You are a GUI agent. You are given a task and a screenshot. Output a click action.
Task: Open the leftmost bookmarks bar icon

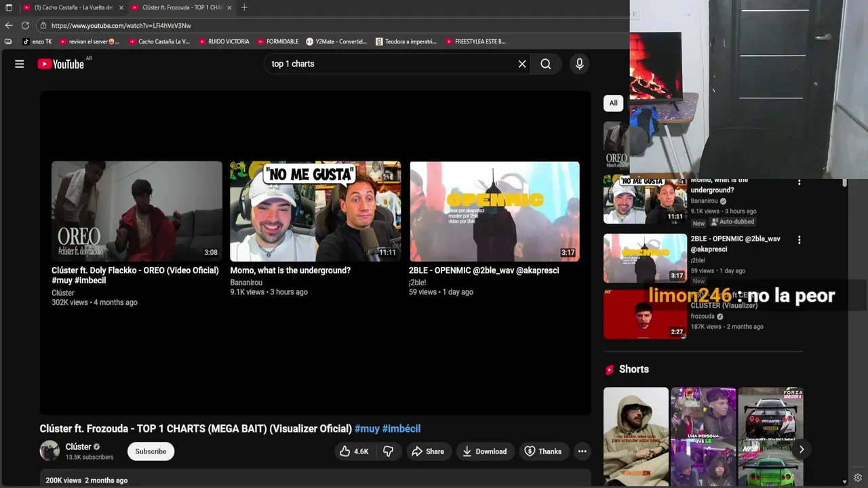8,41
